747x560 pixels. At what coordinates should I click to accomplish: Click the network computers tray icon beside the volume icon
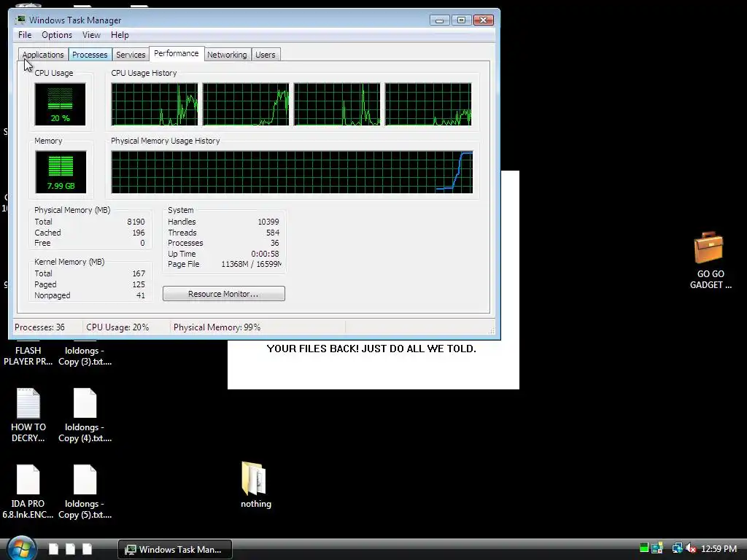[x=676, y=548]
